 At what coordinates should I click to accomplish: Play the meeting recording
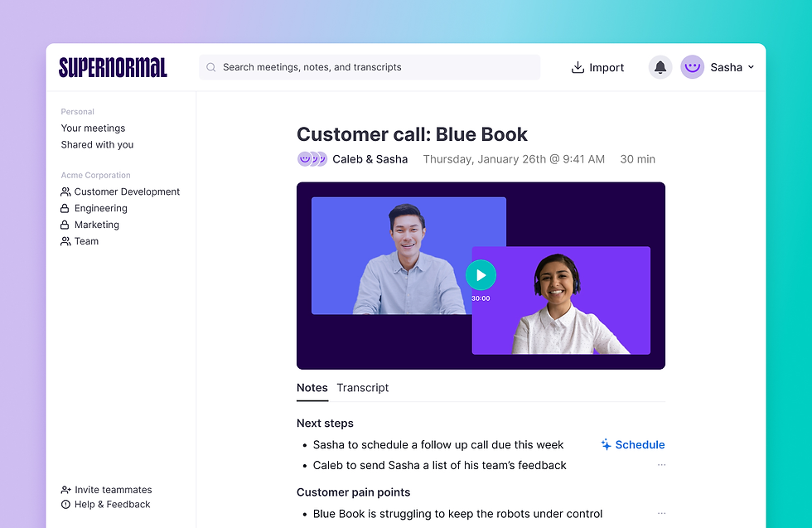pyautogui.click(x=481, y=275)
